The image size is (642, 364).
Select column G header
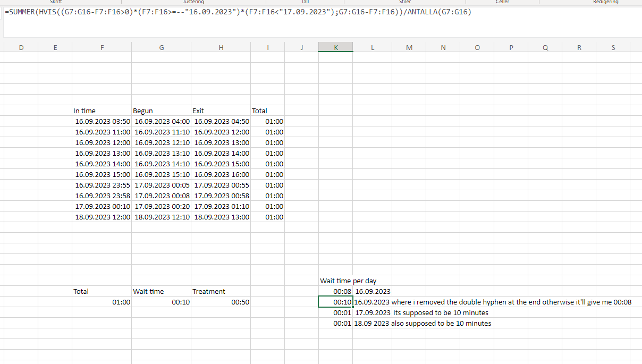[161, 47]
